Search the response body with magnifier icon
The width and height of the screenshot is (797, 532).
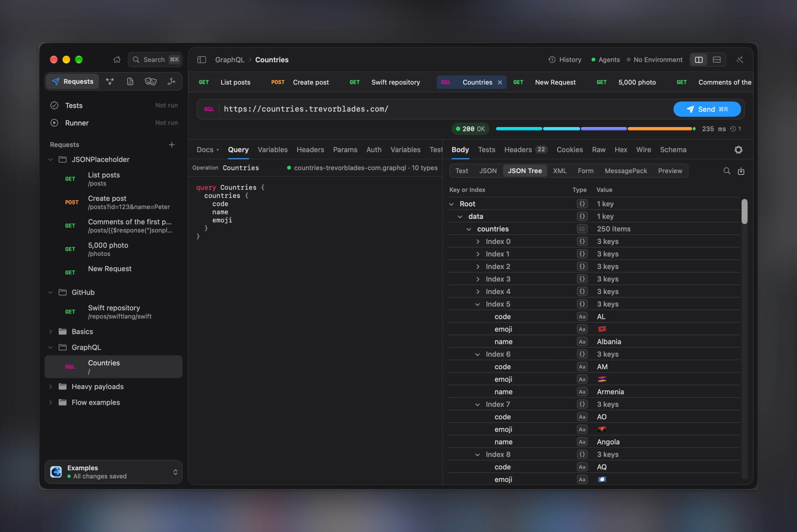(726, 171)
